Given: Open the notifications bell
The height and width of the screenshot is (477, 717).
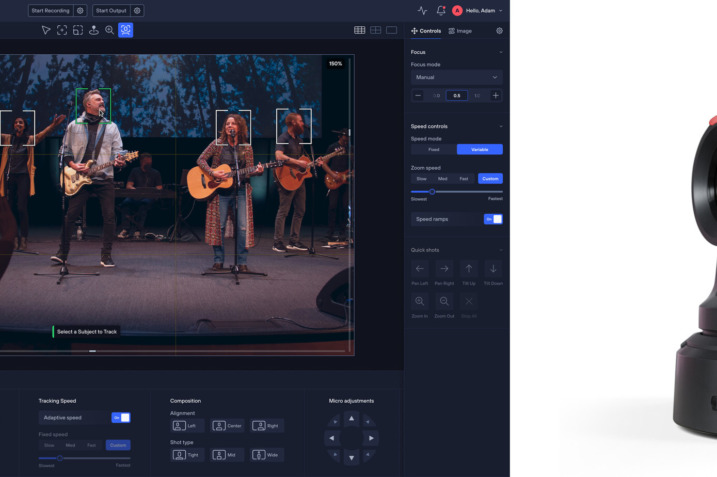Looking at the screenshot, I should pos(441,10).
